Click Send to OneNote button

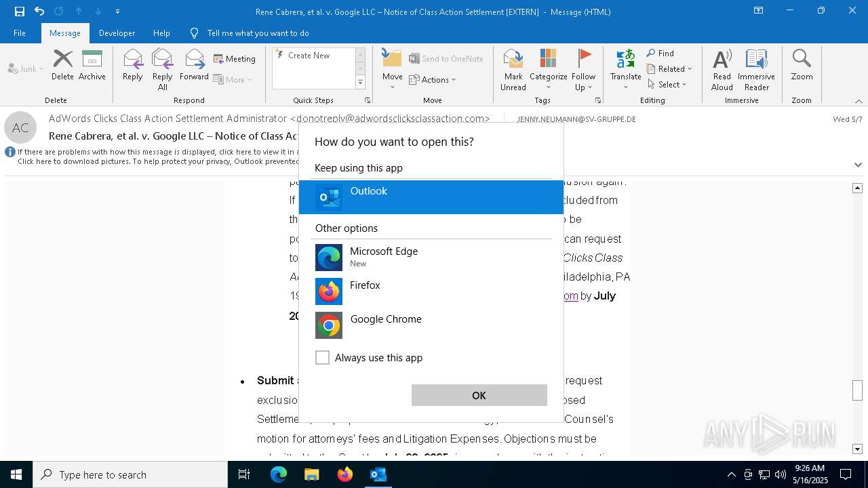[x=446, y=59]
